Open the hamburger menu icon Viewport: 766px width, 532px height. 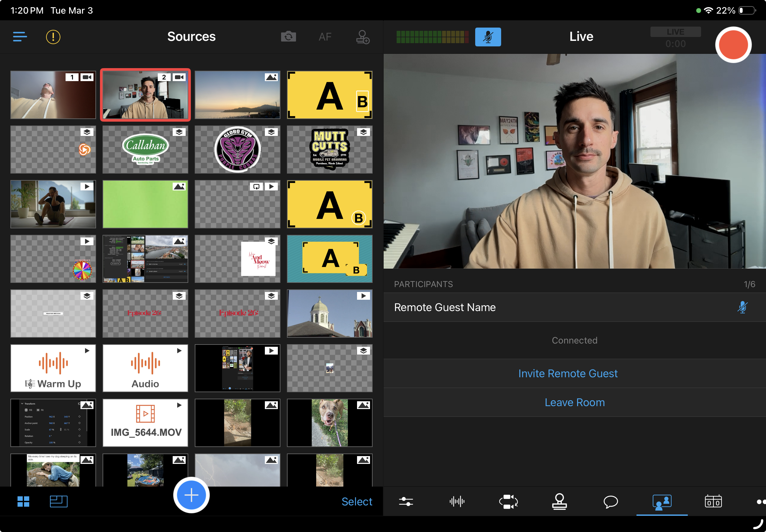20,37
